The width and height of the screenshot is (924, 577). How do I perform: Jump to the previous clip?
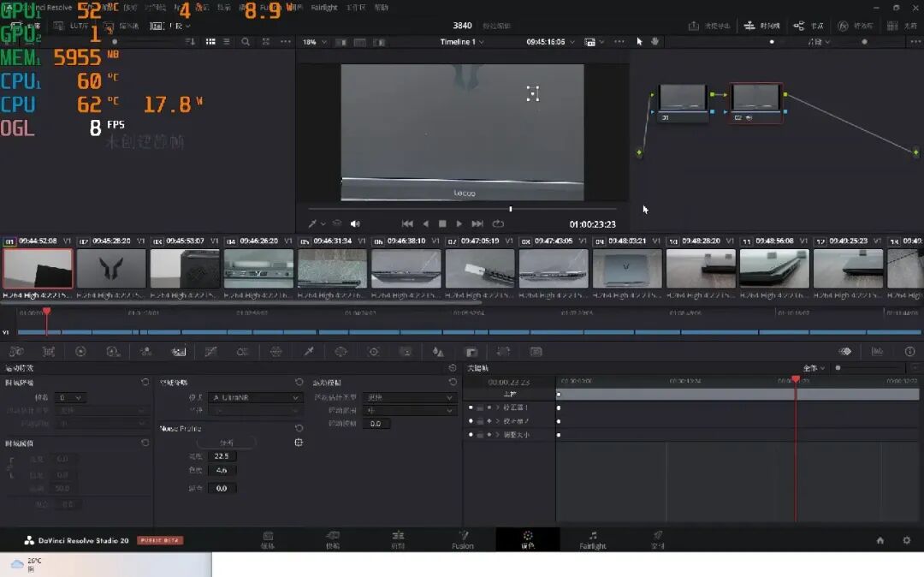(x=407, y=224)
